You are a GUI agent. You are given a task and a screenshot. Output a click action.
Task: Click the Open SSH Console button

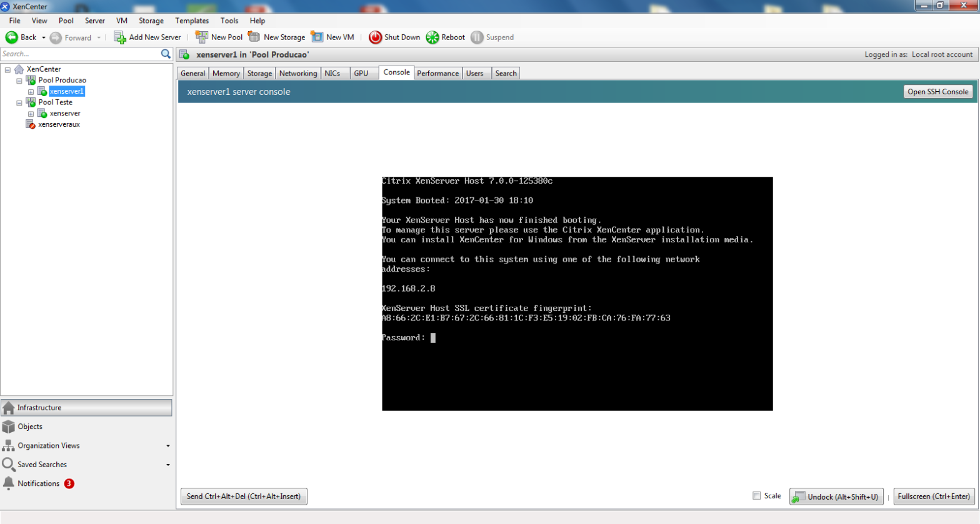(x=938, y=92)
